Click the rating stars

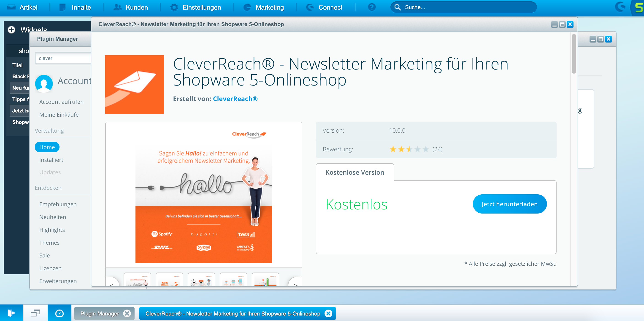409,149
